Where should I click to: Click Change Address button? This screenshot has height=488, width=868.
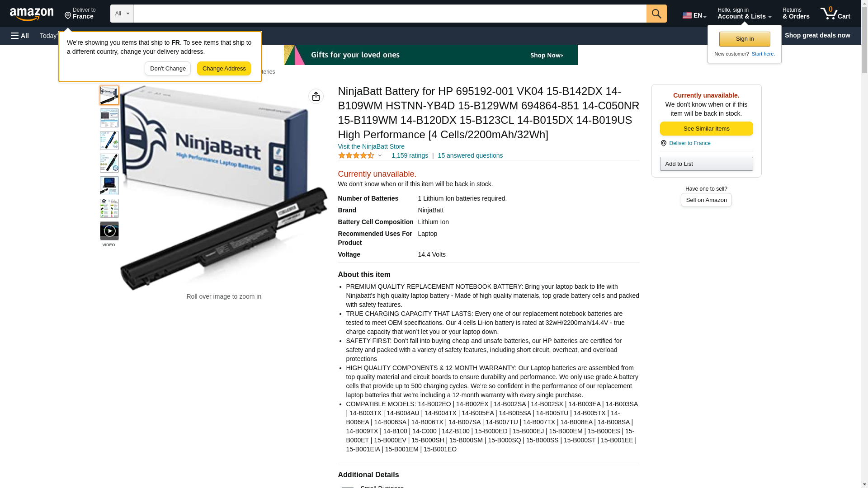coord(224,69)
